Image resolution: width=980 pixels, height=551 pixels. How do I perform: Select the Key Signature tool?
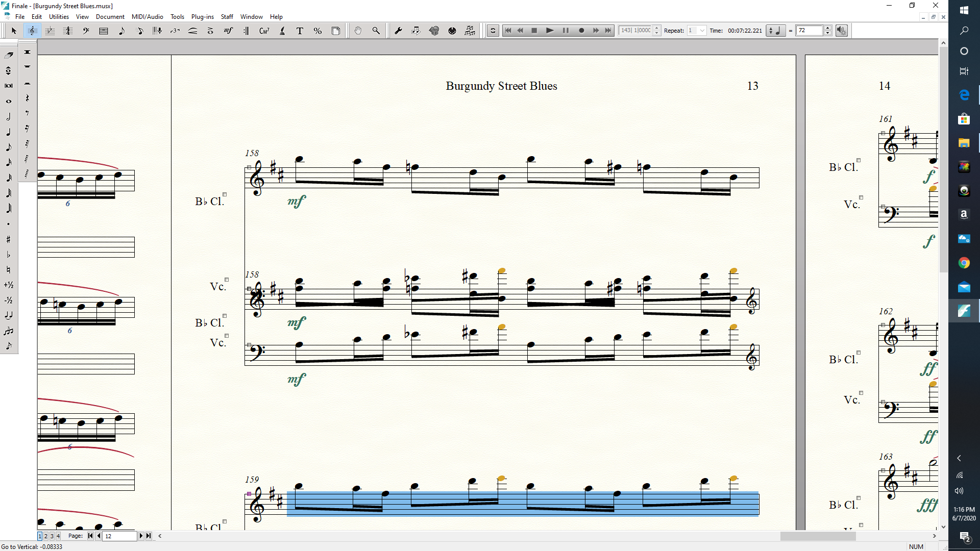pyautogui.click(x=50, y=31)
